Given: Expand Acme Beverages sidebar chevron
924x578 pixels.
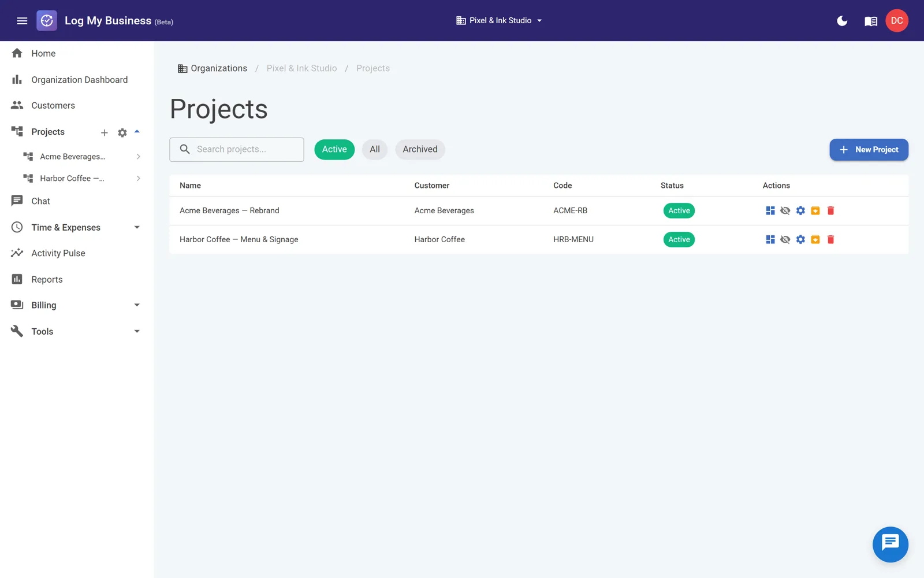Looking at the screenshot, I should (139, 157).
